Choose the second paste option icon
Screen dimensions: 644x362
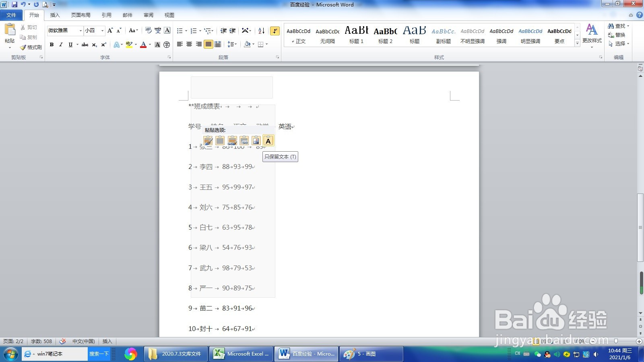click(x=220, y=140)
